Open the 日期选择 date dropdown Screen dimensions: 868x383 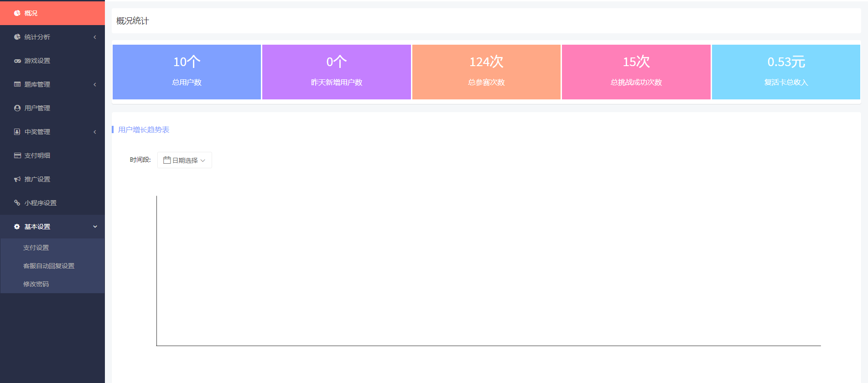tap(185, 160)
